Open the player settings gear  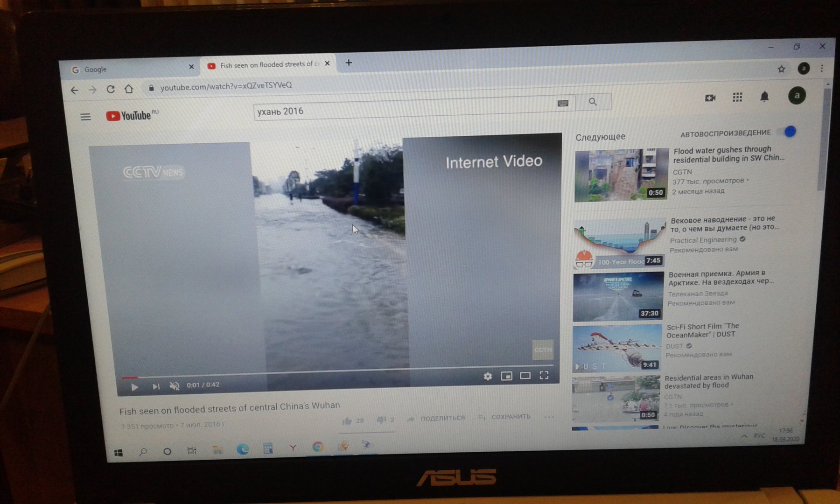(x=488, y=376)
